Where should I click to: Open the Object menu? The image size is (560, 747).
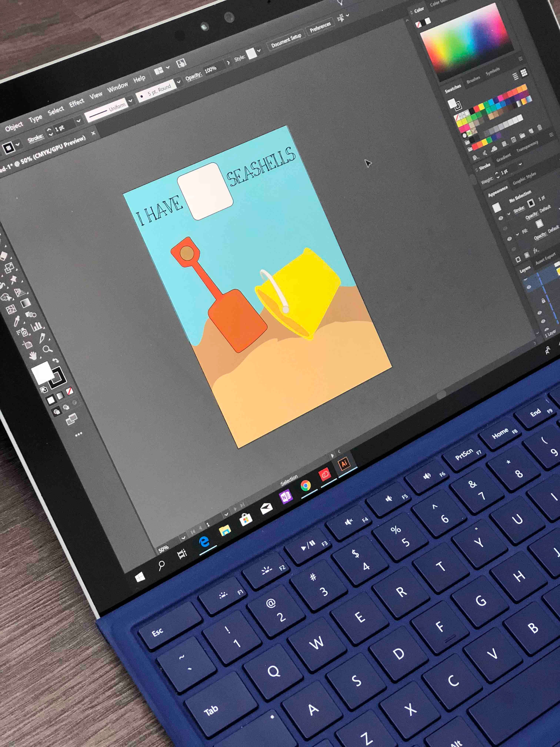(x=14, y=126)
